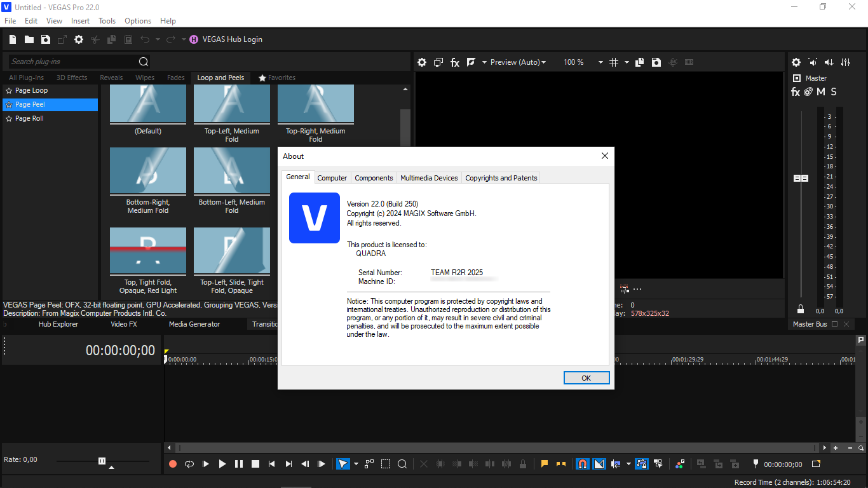Open the Video Preview properties gear
This screenshot has height=488, width=868.
[x=422, y=62]
